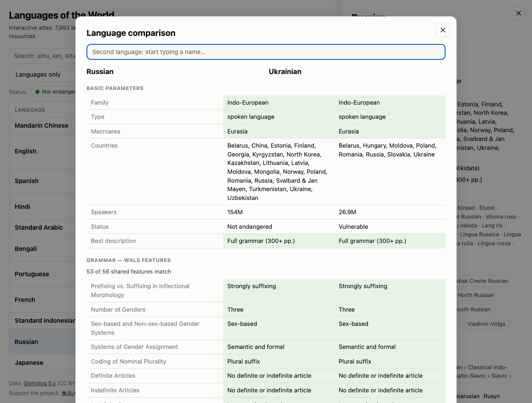Screen dimensions: 532x403
Task: Select Hindi in the language list
Action: (42, 207)
